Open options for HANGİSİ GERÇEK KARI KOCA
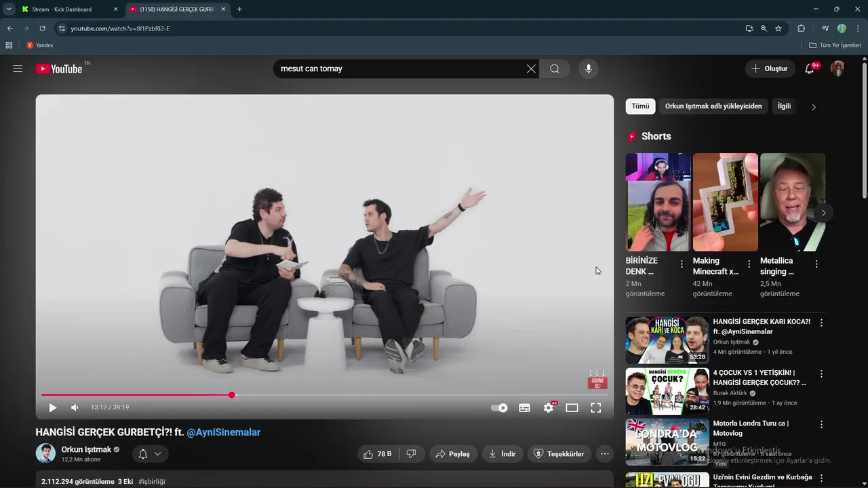868x488 pixels. coord(821,323)
